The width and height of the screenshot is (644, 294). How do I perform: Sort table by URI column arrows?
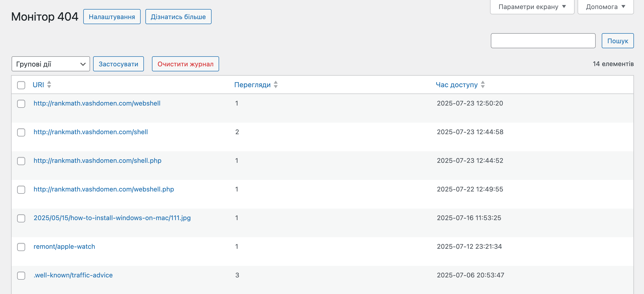49,85
